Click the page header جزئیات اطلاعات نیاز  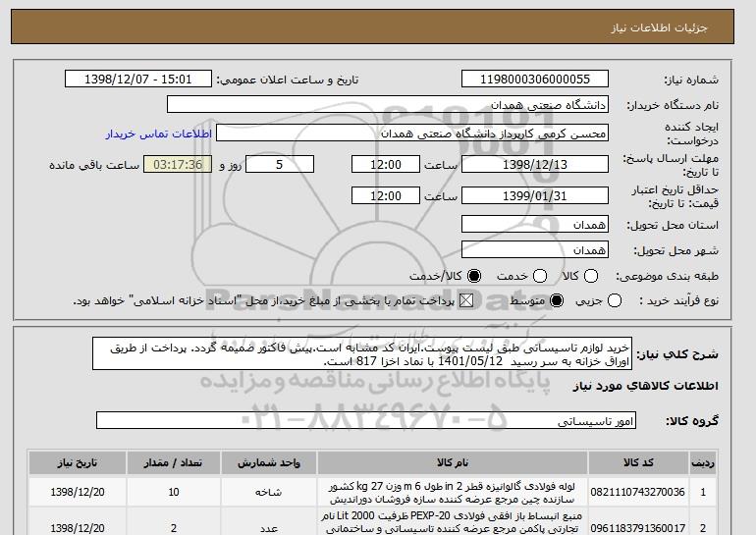659,27
